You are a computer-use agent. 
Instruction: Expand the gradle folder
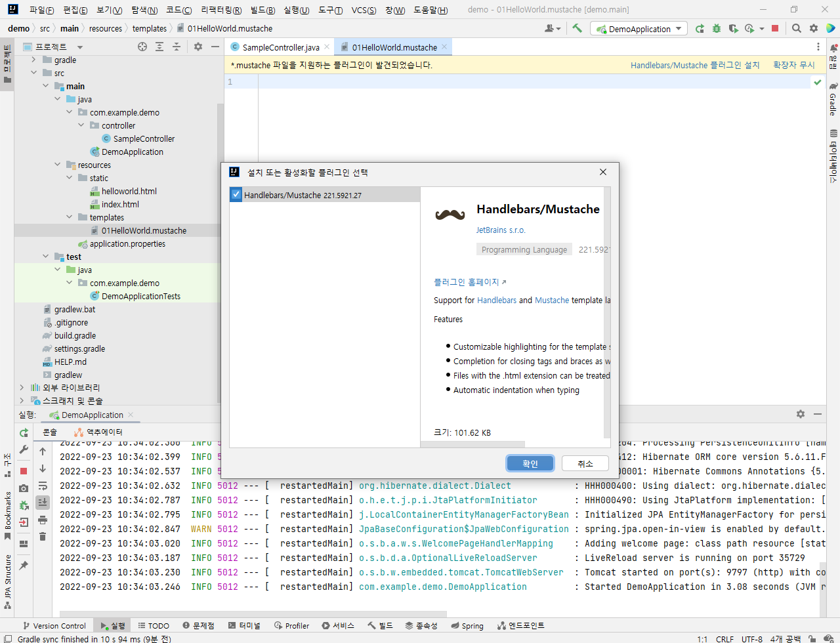pyautogui.click(x=34, y=60)
